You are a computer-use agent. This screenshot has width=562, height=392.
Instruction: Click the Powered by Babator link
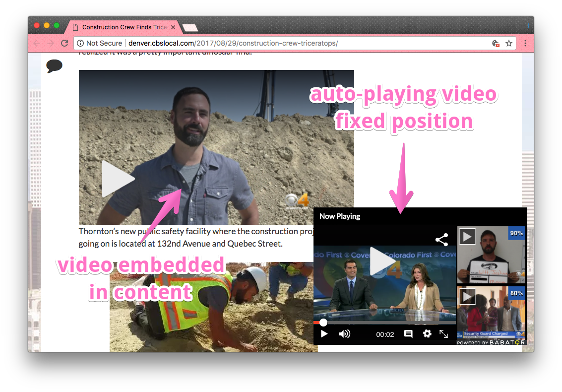tap(491, 342)
